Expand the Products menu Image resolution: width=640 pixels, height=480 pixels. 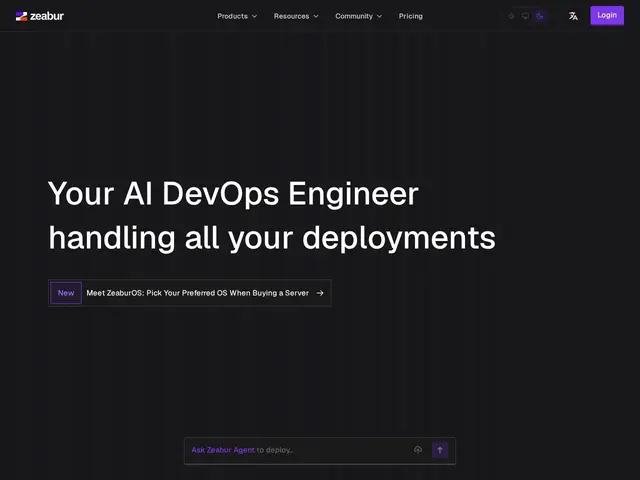tap(237, 16)
